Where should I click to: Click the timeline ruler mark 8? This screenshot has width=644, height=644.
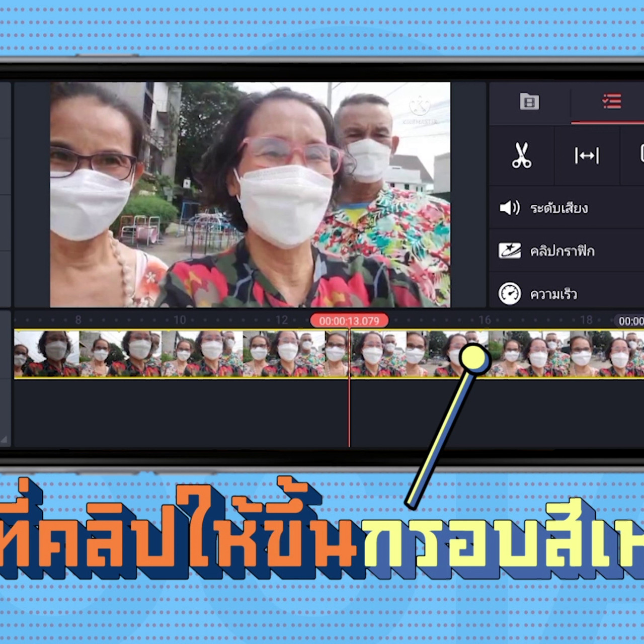pyautogui.click(x=78, y=320)
